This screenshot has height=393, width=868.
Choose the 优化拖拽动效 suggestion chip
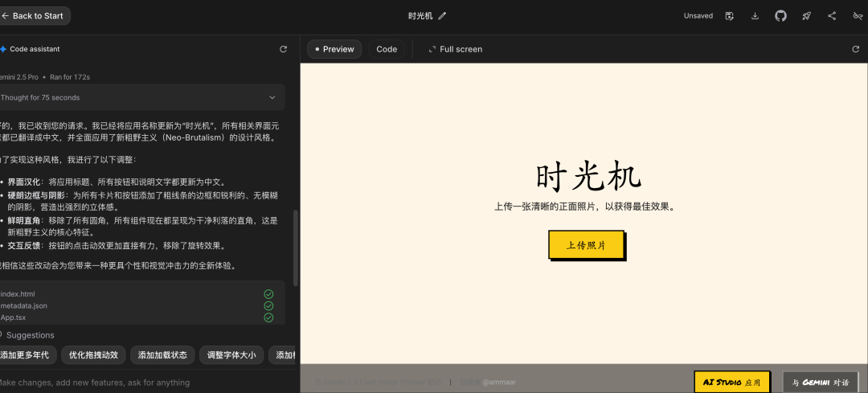[93, 354]
